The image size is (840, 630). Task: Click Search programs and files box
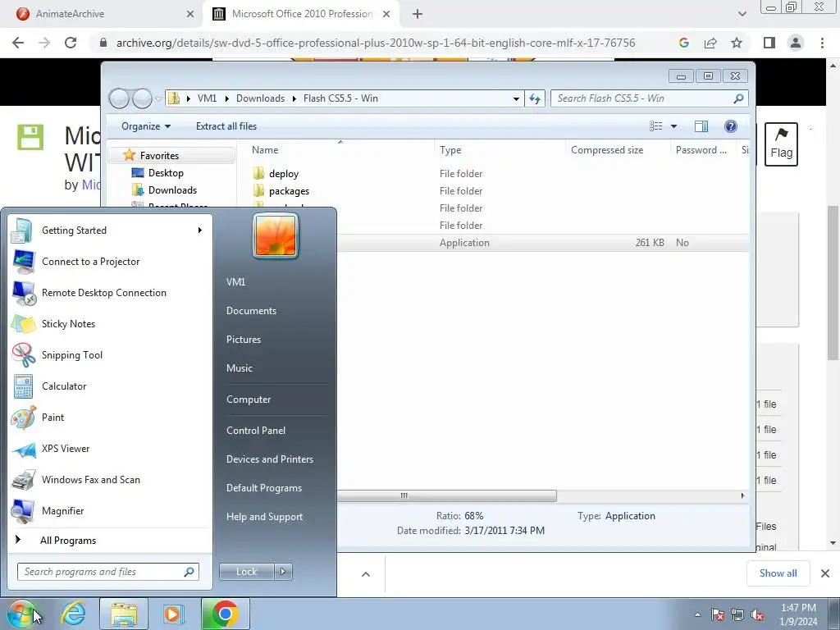click(x=107, y=572)
